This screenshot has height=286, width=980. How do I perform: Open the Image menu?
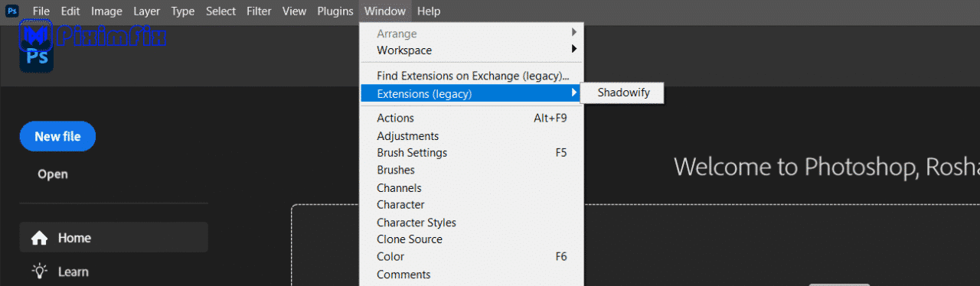pos(106,11)
